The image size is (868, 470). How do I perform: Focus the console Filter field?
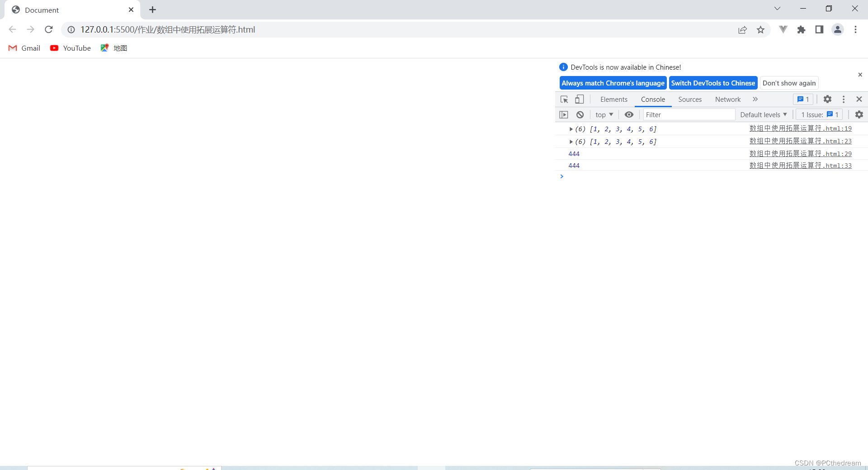coord(689,114)
